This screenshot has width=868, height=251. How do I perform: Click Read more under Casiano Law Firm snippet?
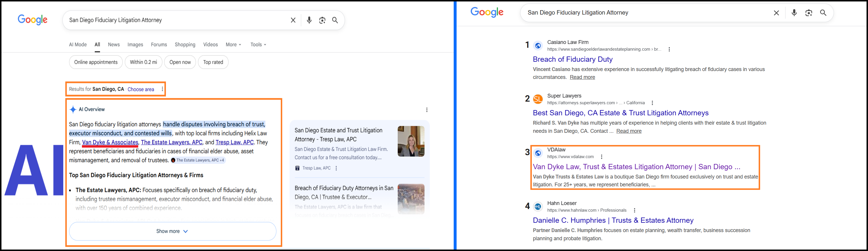point(582,77)
